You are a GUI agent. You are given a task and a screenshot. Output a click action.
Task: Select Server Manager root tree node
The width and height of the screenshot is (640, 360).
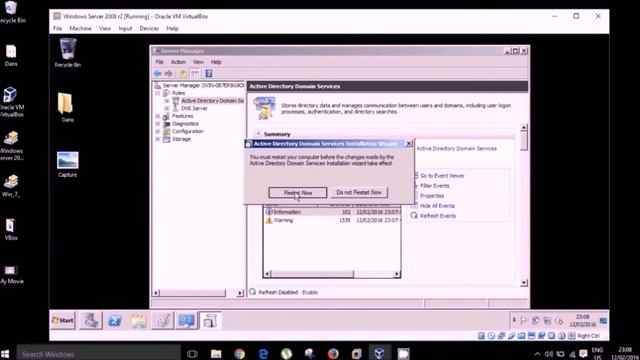click(x=203, y=86)
